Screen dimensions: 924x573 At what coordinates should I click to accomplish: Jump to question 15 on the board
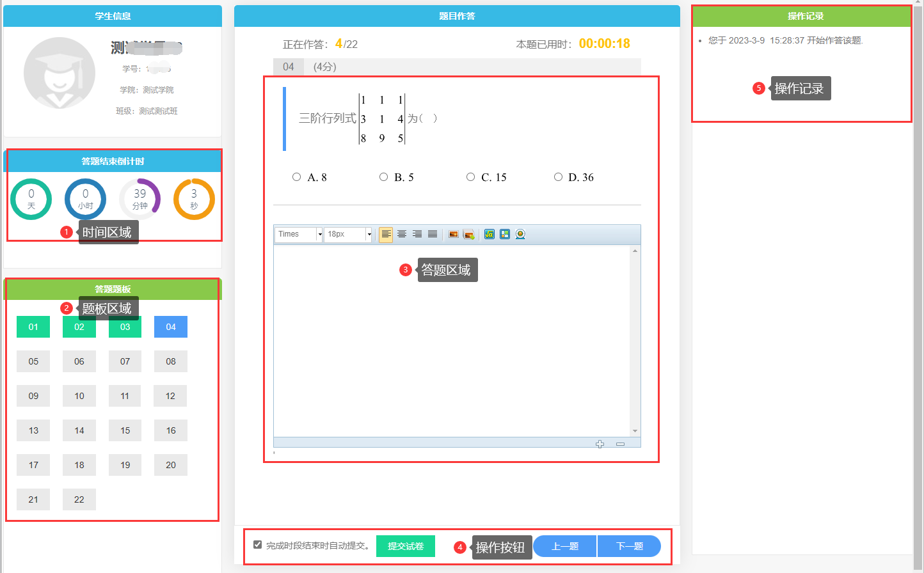(x=125, y=430)
